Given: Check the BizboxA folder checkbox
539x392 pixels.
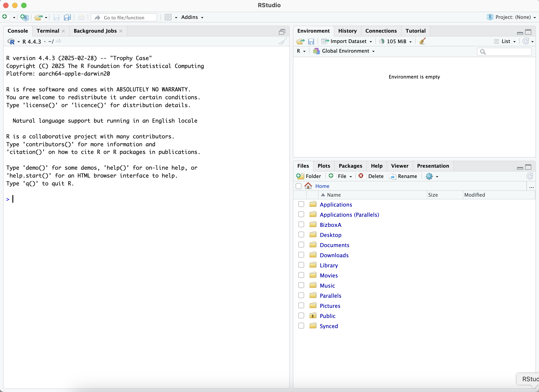Looking at the screenshot, I should pyautogui.click(x=301, y=224).
